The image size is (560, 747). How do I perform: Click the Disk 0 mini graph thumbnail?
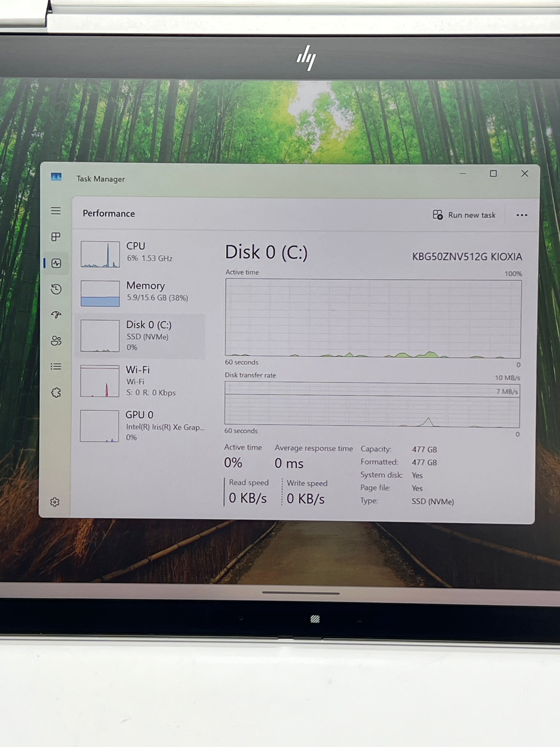[x=100, y=336]
